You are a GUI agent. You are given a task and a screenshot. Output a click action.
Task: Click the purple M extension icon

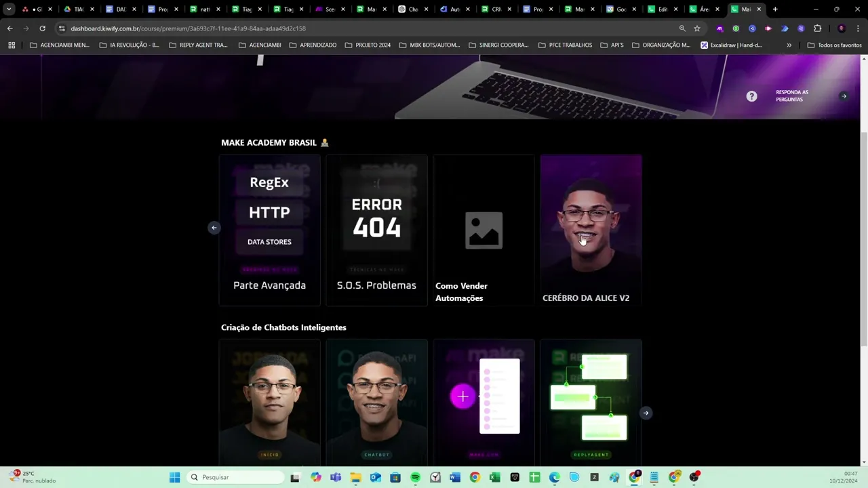[x=719, y=28]
